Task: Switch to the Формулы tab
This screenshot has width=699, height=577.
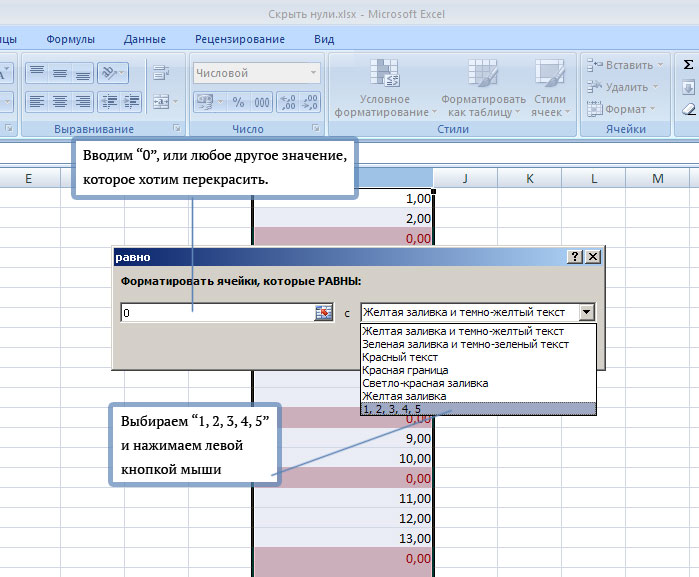Action: tap(70, 39)
